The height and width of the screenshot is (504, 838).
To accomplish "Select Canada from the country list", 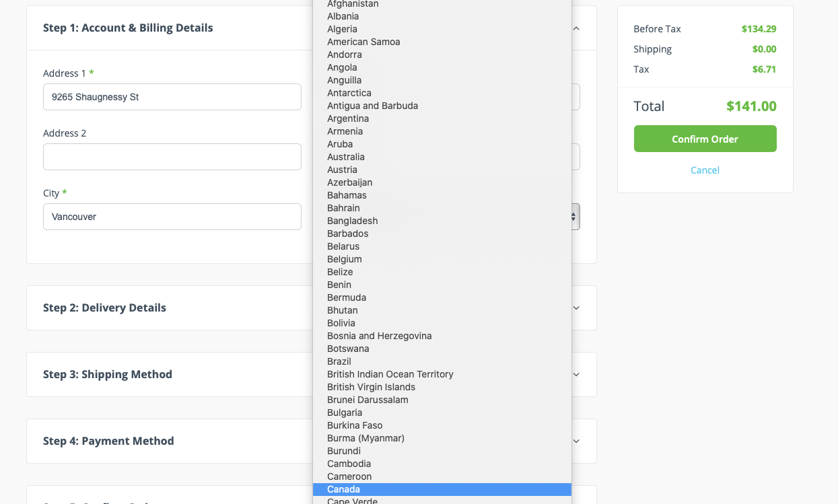I will click(343, 489).
